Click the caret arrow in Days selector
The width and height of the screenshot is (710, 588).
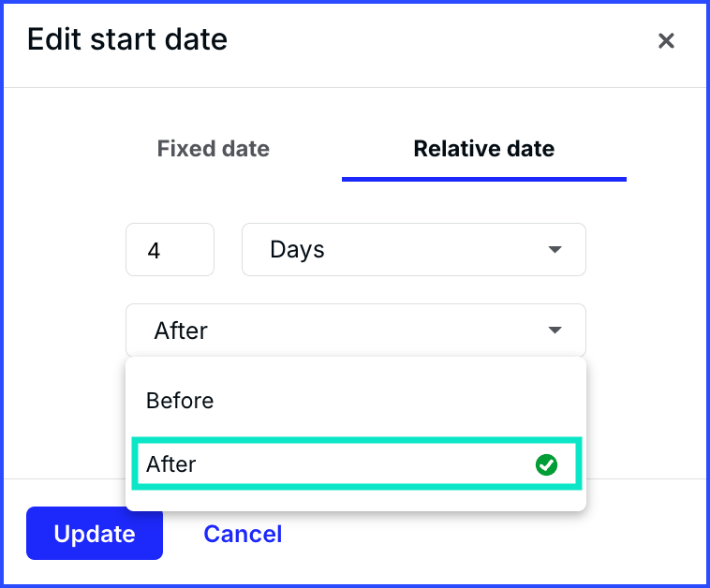[x=555, y=249]
